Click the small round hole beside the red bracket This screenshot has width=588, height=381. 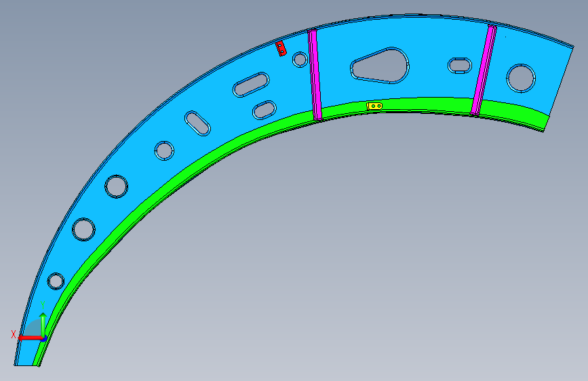pos(300,59)
